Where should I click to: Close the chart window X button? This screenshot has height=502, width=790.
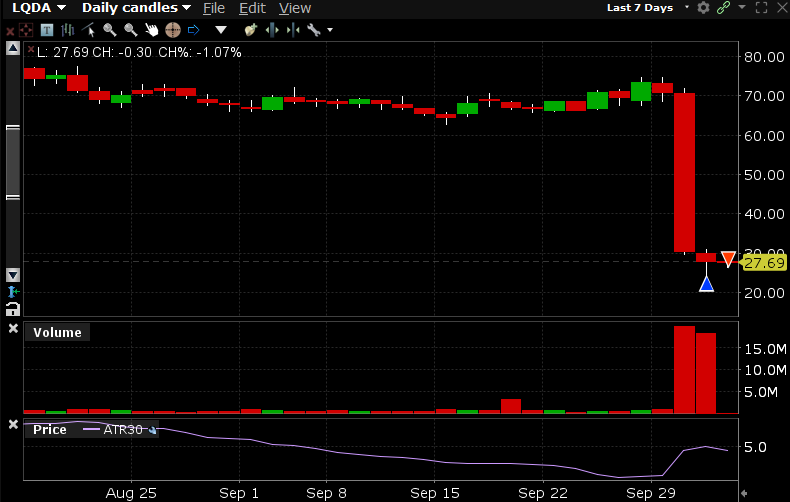coord(781,8)
